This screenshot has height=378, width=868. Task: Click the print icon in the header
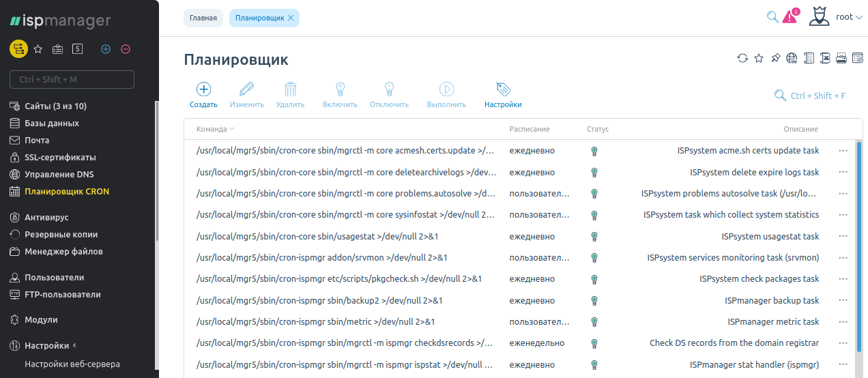pyautogui.click(x=841, y=59)
